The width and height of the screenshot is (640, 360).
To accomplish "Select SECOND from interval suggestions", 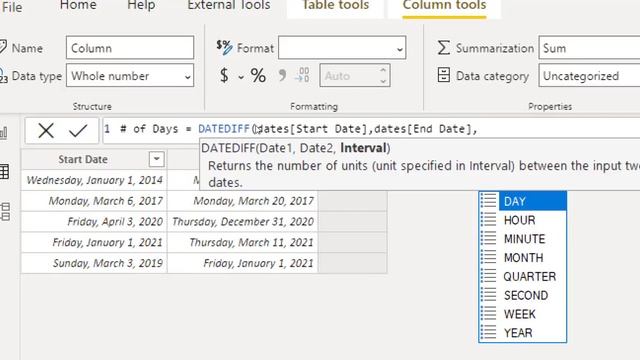I will tap(522, 296).
